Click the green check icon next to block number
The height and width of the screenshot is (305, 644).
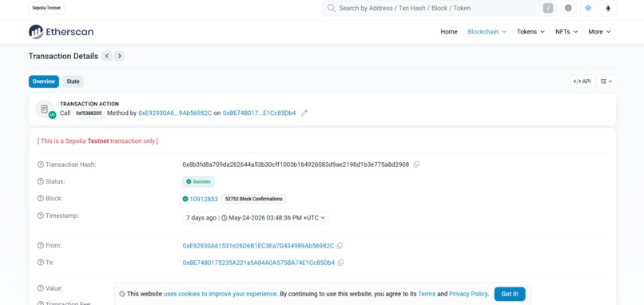tap(185, 199)
